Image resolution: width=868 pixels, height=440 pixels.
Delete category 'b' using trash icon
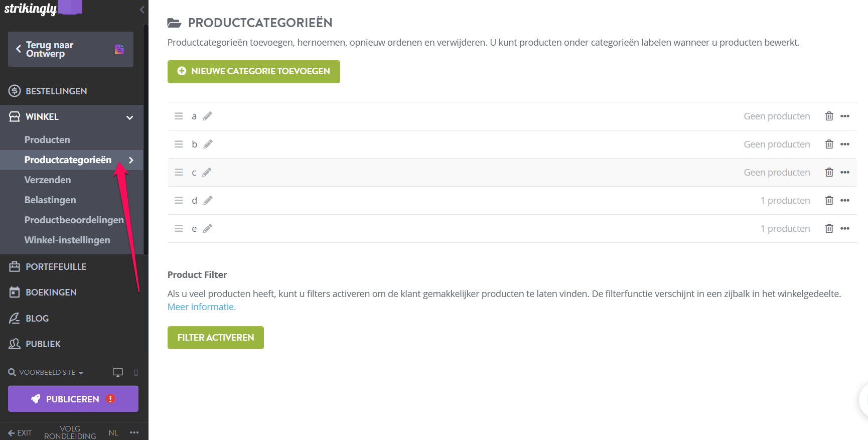(x=829, y=144)
